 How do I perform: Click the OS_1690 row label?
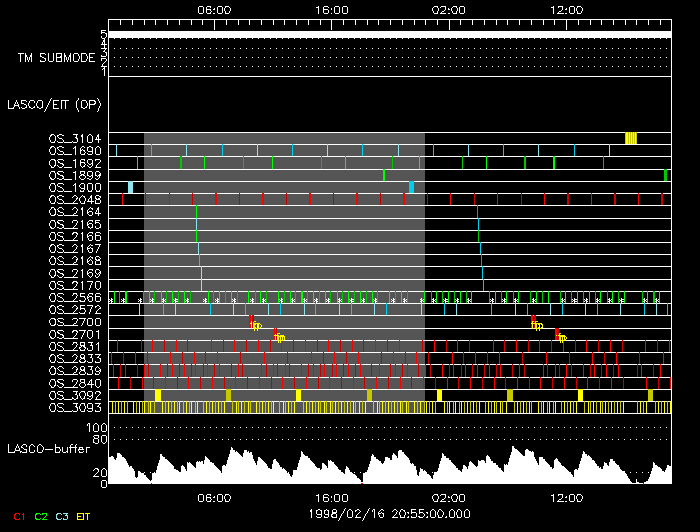click(x=75, y=151)
